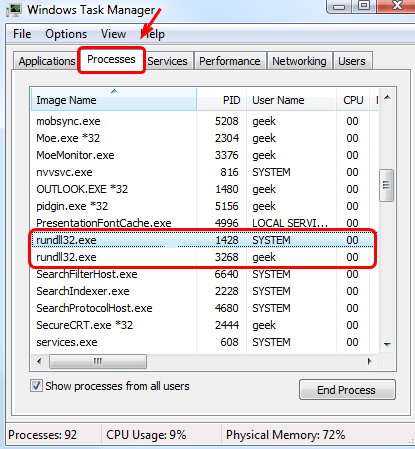Click the vertical scrollbar thumb
Image resolution: width=415 pixels, height=449 pixels.
[387, 185]
